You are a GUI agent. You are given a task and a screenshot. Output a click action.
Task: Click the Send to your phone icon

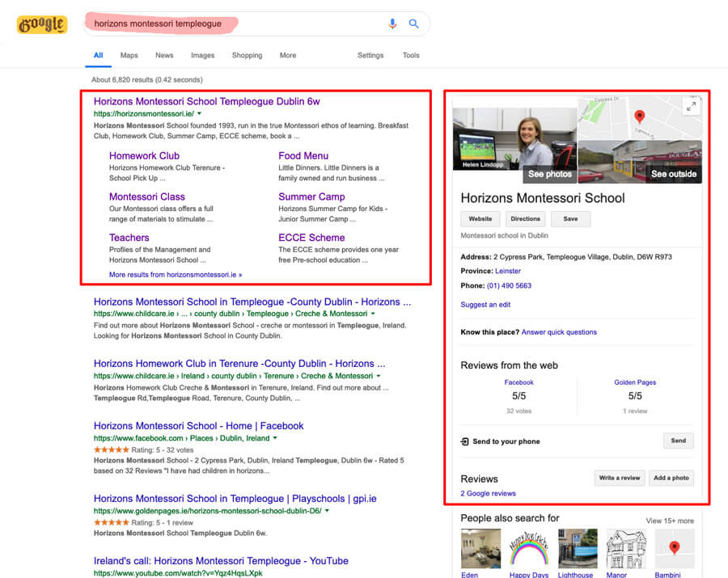click(464, 441)
